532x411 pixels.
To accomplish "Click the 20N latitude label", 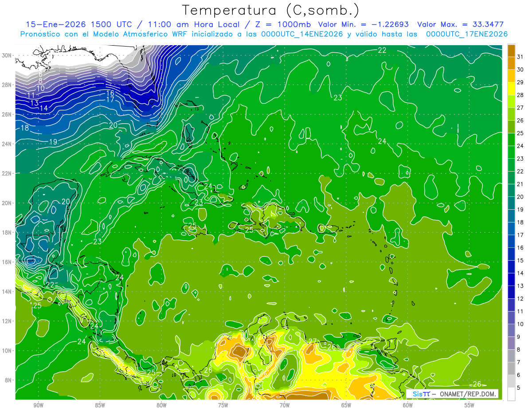I will [x=7, y=203].
